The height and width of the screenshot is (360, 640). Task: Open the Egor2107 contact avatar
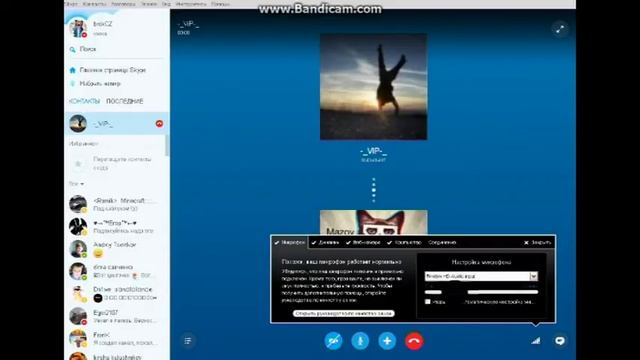coord(78,316)
